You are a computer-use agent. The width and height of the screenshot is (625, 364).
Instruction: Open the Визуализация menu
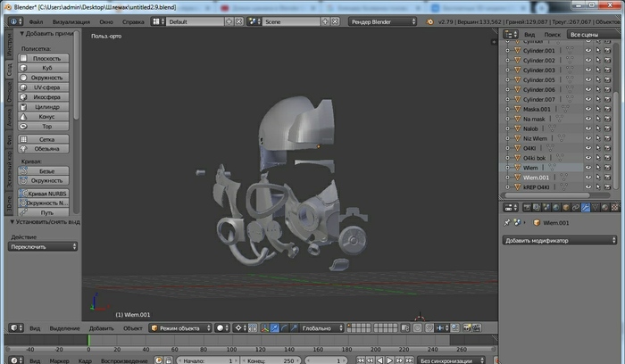pos(71,21)
